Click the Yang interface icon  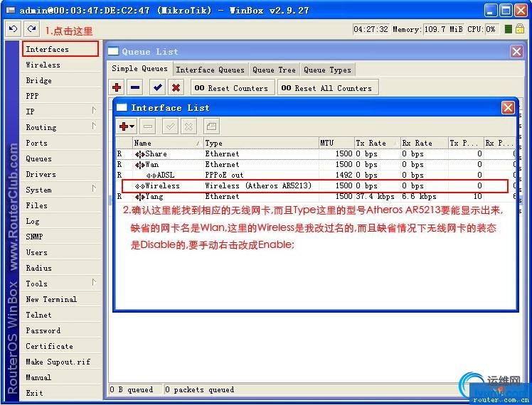[140, 197]
